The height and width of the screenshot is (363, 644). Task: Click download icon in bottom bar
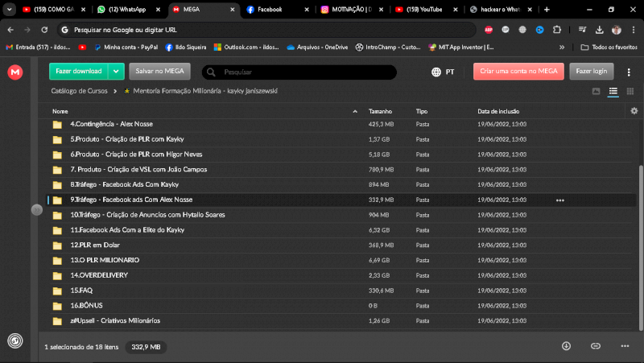pyautogui.click(x=566, y=346)
